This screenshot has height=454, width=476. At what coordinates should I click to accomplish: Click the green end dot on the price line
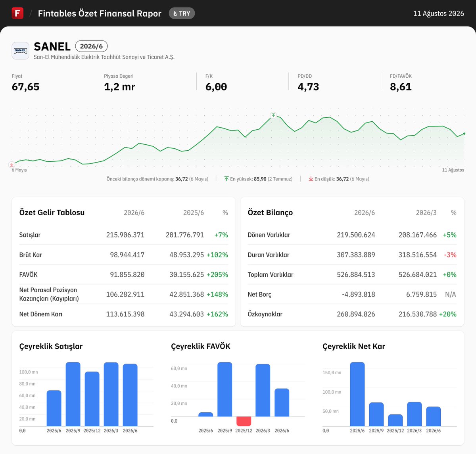(464, 134)
